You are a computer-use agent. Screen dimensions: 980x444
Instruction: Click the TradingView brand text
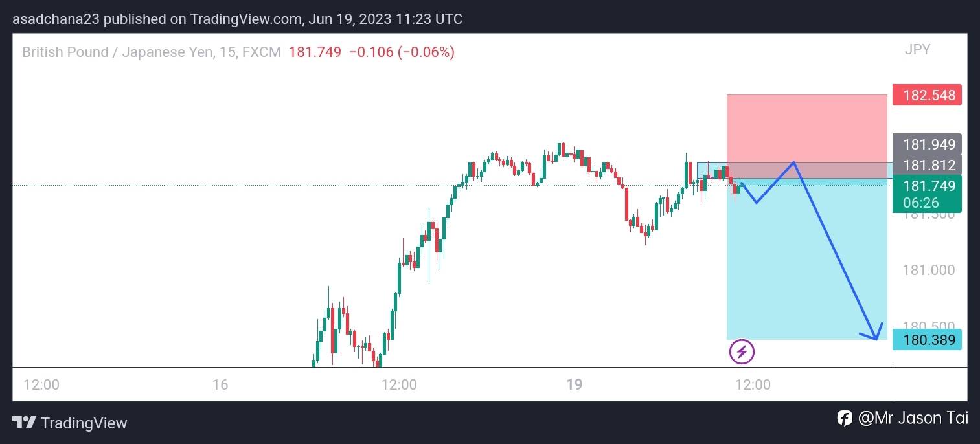(84, 423)
